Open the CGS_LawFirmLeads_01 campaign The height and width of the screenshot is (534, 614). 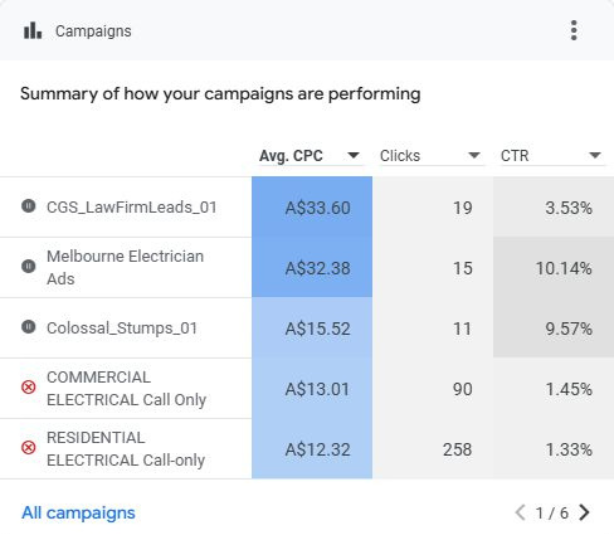point(131,207)
